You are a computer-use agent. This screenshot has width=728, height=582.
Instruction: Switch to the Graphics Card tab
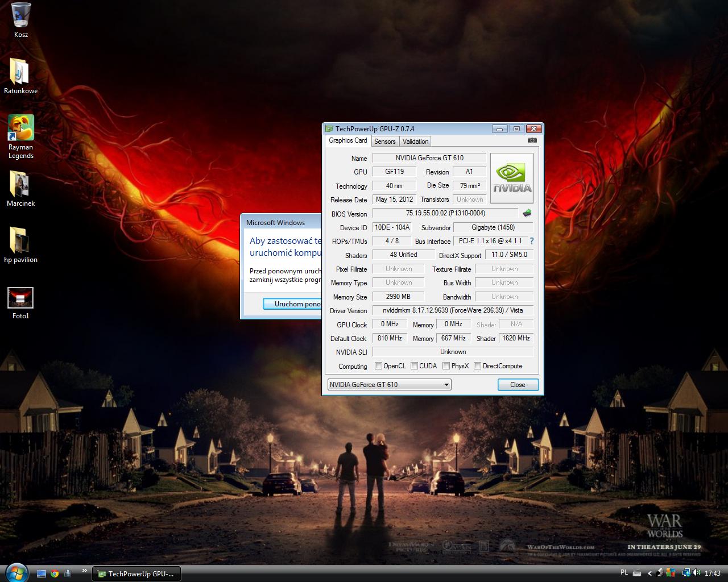click(x=348, y=140)
